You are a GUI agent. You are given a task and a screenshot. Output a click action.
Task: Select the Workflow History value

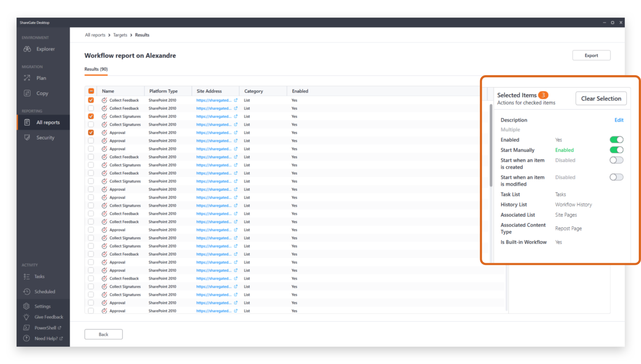[x=573, y=205]
